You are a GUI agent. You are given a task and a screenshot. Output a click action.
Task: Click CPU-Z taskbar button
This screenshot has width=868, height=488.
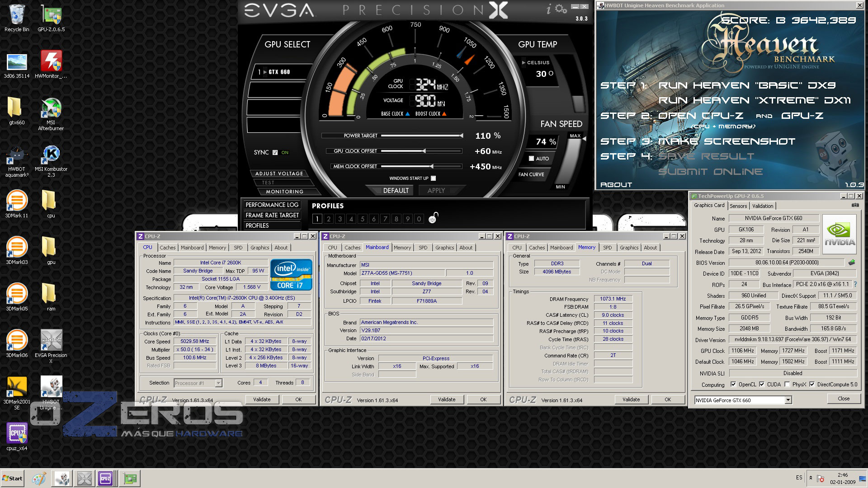(105, 478)
